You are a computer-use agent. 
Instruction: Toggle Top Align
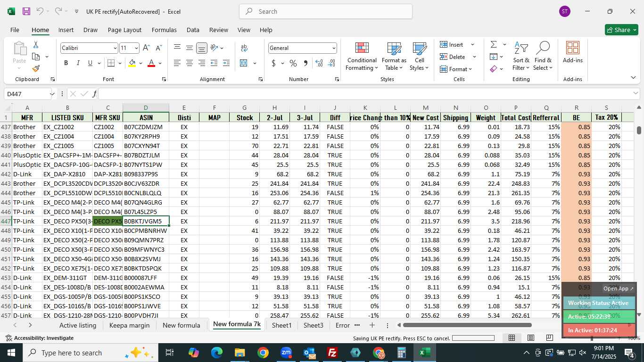point(177,48)
